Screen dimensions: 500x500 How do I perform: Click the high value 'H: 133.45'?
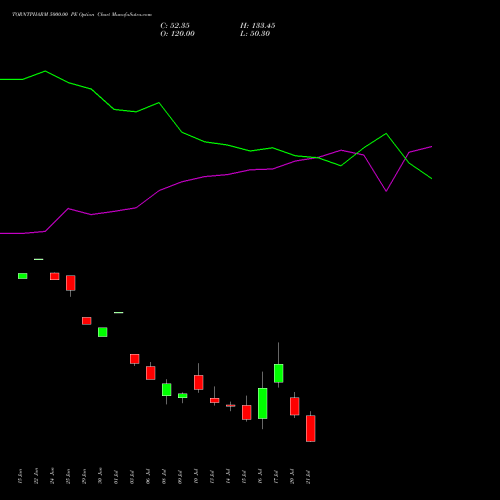[258, 26]
